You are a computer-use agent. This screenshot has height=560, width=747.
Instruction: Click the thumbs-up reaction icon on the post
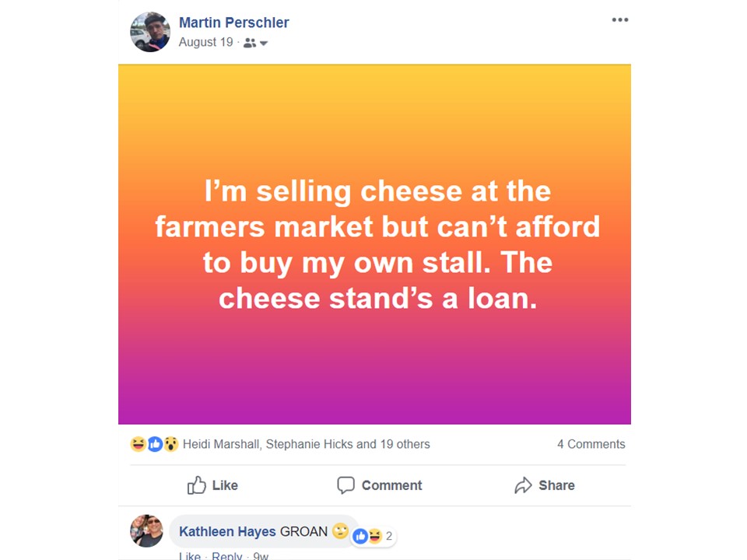point(153,443)
